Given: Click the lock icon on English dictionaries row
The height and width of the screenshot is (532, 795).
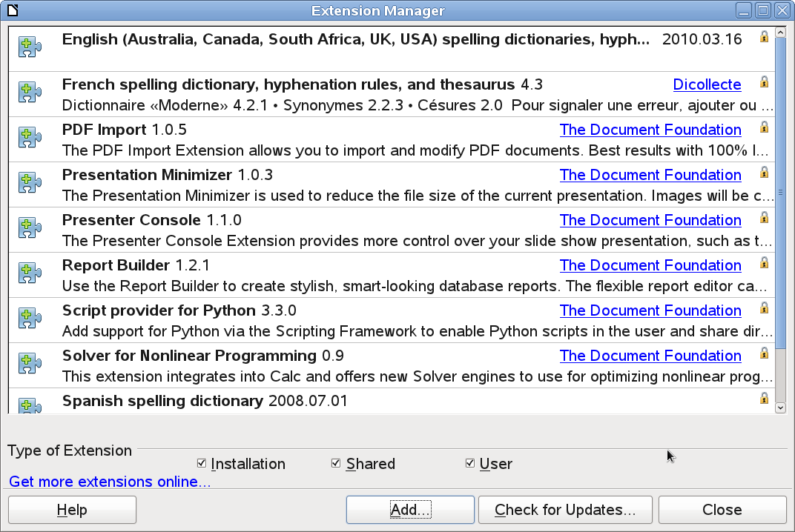Looking at the screenshot, I should click(764, 36).
